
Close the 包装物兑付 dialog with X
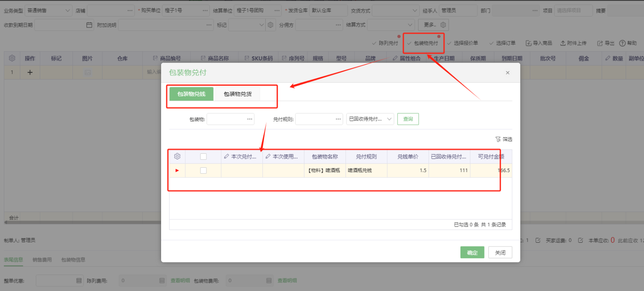[507, 73]
